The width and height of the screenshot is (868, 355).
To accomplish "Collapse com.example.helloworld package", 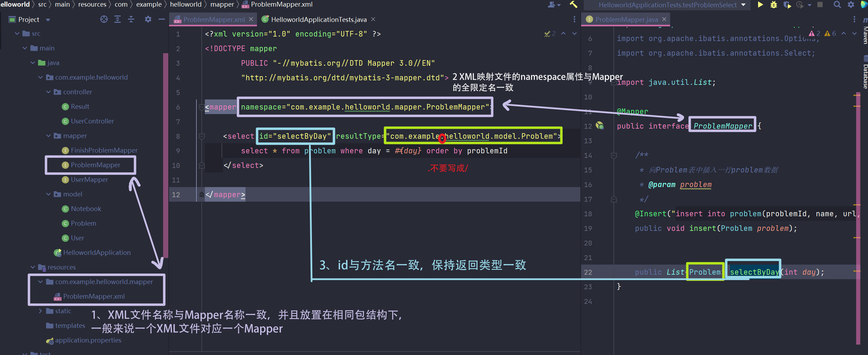I will pyautogui.click(x=40, y=78).
